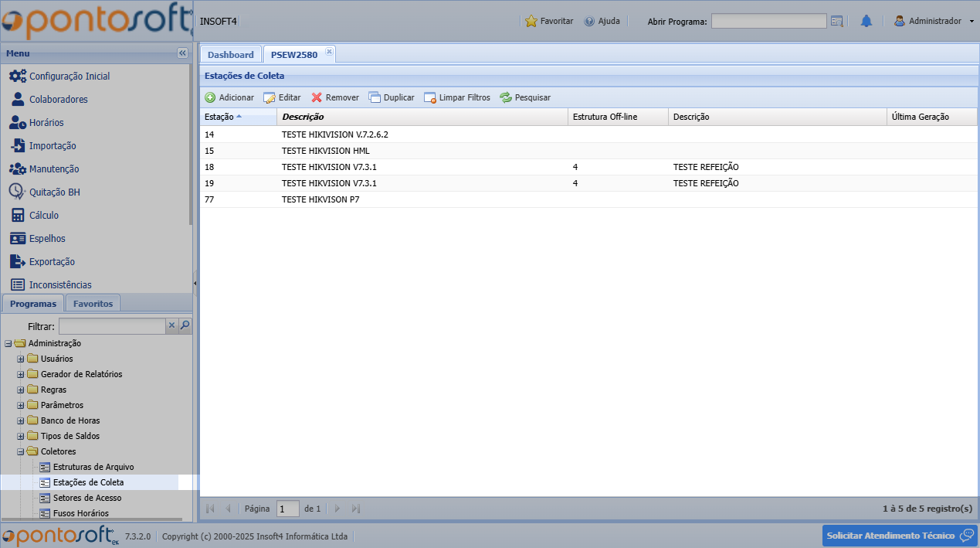Collapse the Menu side panel
The width and height of the screenshot is (980, 548).
point(182,53)
